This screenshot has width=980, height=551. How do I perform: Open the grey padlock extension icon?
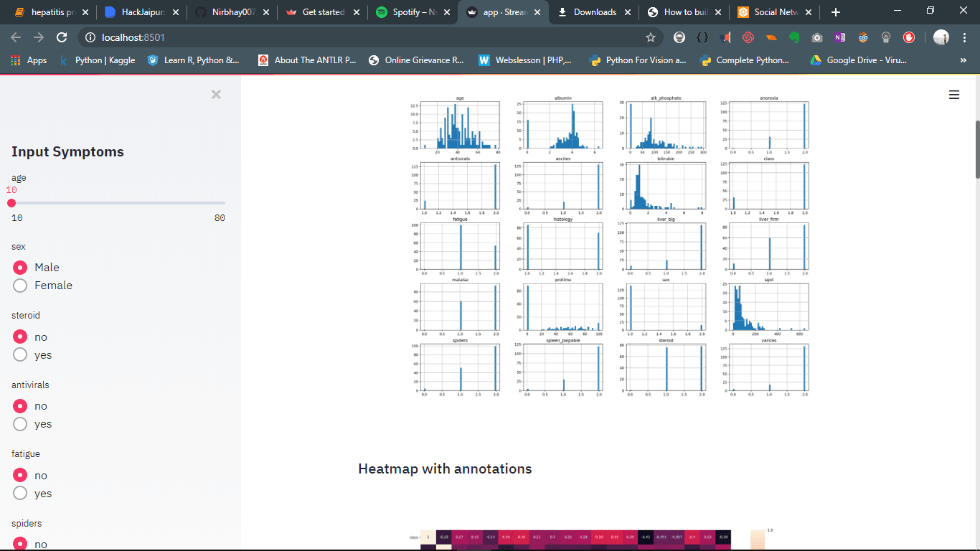[886, 37]
